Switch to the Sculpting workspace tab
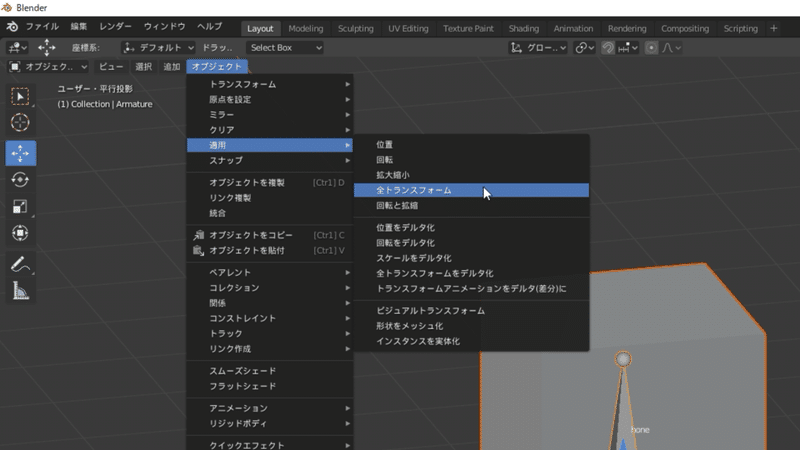Viewport: 800px width, 450px height. pyautogui.click(x=356, y=29)
